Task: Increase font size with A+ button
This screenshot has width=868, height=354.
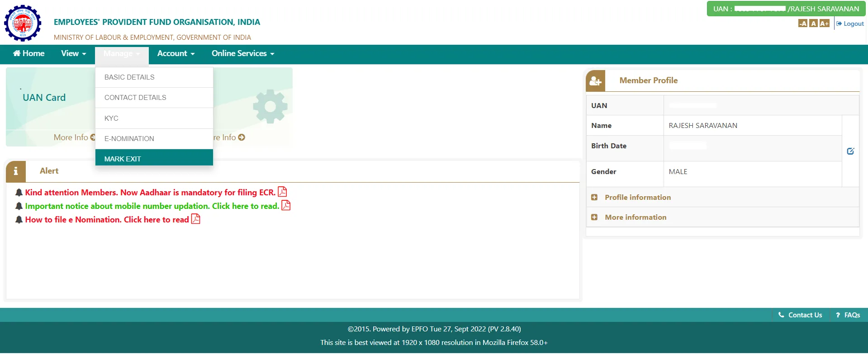Action: pyautogui.click(x=824, y=24)
